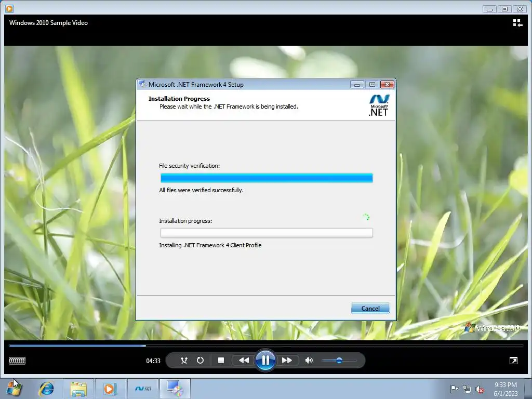532x399 pixels.
Task: Click the elapsed time 04:33
Action: (x=153, y=361)
